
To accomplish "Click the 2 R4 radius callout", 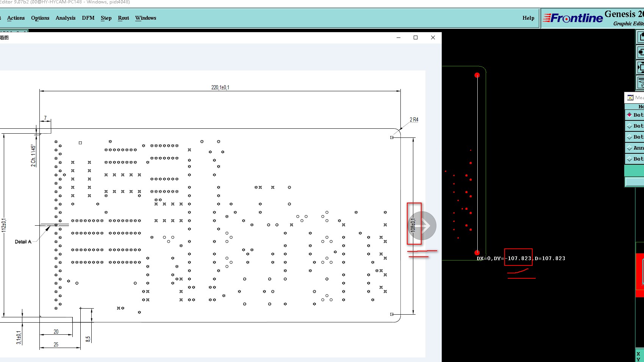I will pos(414,120).
